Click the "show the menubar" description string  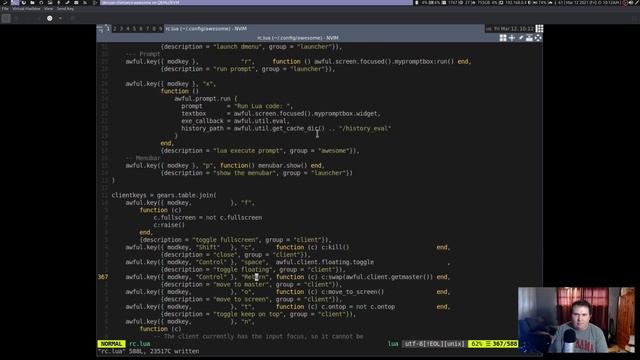[x=246, y=173]
